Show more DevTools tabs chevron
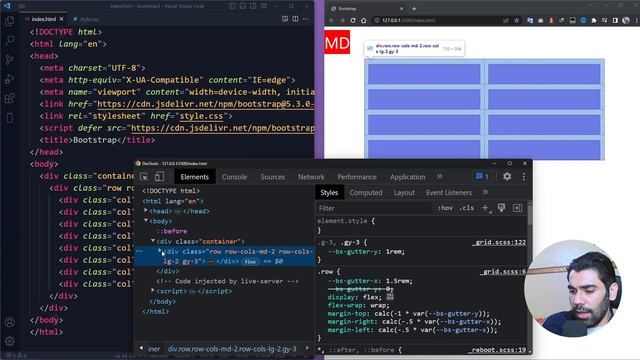Image resolution: width=640 pixels, height=360 pixels. 440,177
